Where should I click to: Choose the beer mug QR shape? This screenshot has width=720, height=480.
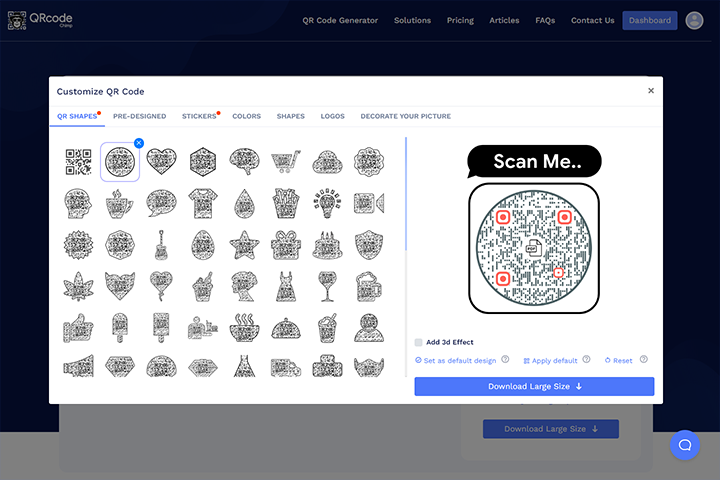(x=369, y=286)
